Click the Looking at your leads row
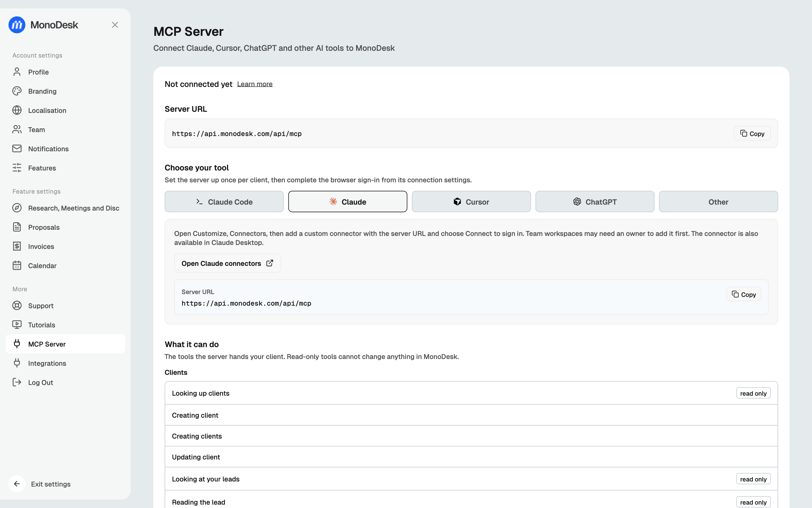This screenshot has height=508, width=812. 471,479
